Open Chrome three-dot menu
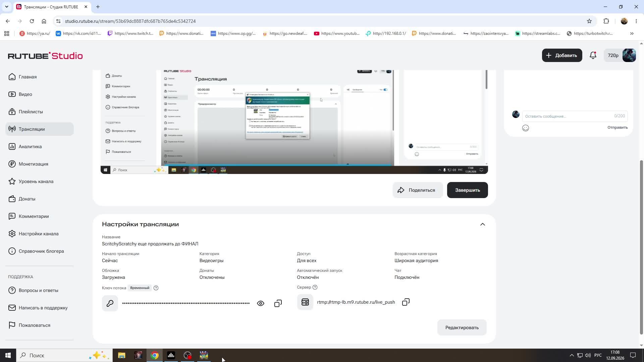644x362 pixels. tap(636, 21)
